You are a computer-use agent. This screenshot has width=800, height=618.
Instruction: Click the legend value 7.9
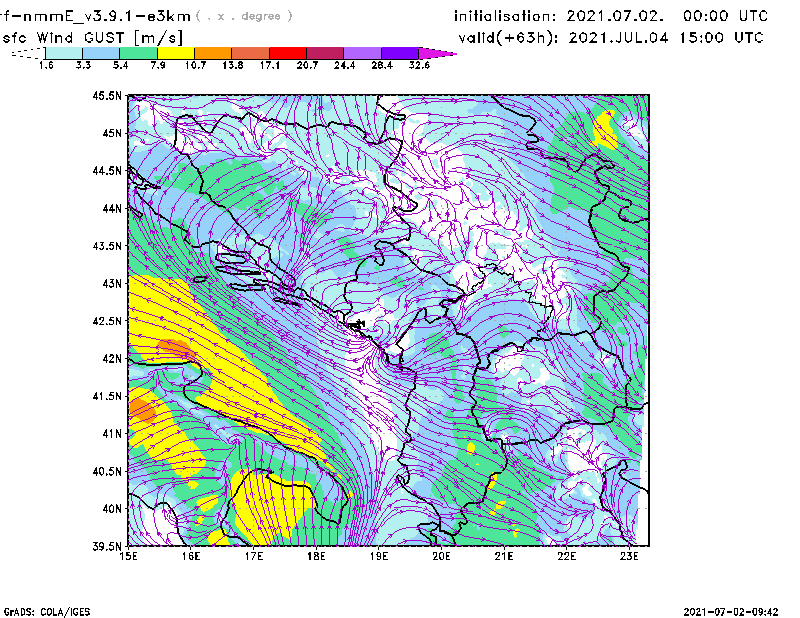tap(158, 65)
